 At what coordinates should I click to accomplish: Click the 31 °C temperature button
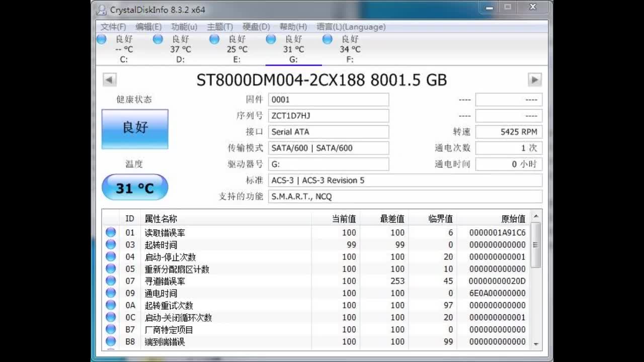[135, 188]
